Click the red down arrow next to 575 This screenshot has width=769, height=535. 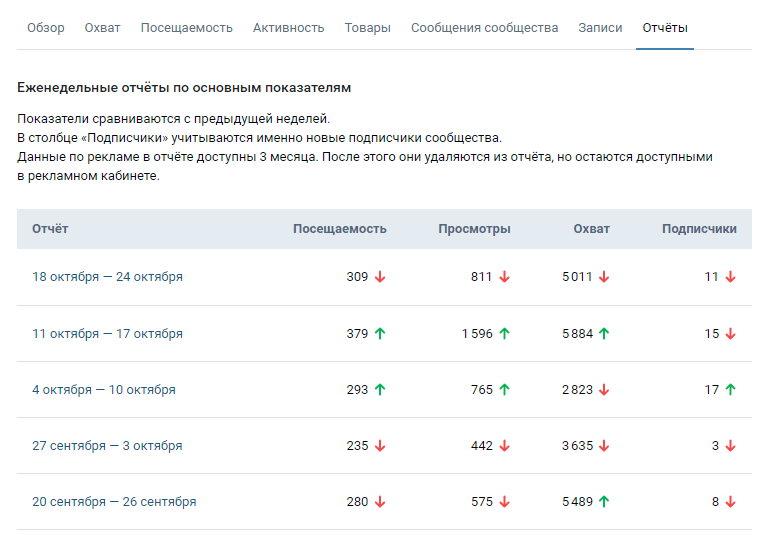(505, 502)
